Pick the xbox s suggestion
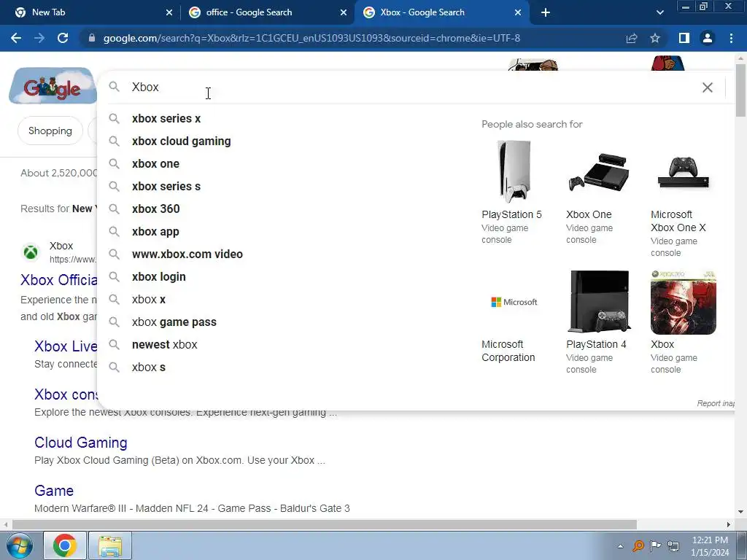Screen dimensions: 747x560 [149, 367]
